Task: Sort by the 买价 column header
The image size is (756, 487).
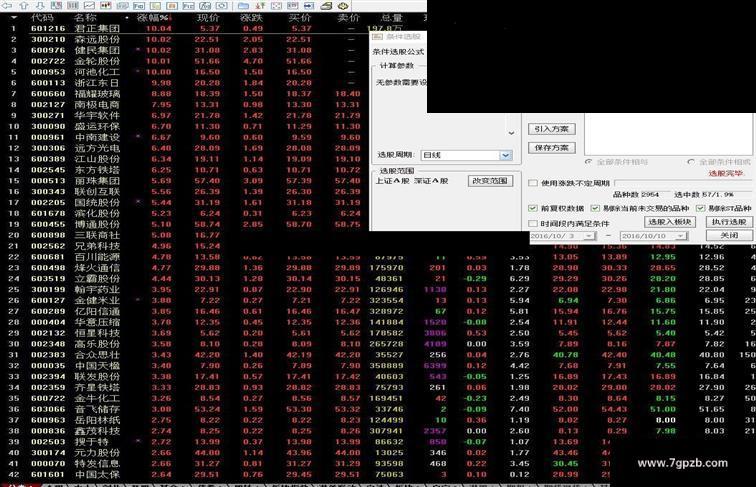Action: 299,18
